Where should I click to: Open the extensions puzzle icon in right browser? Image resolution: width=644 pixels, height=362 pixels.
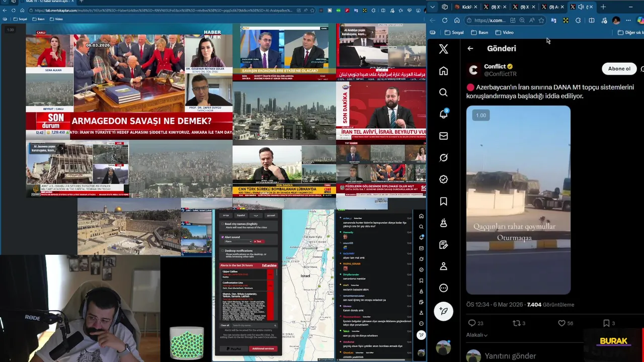click(x=578, y=20)
